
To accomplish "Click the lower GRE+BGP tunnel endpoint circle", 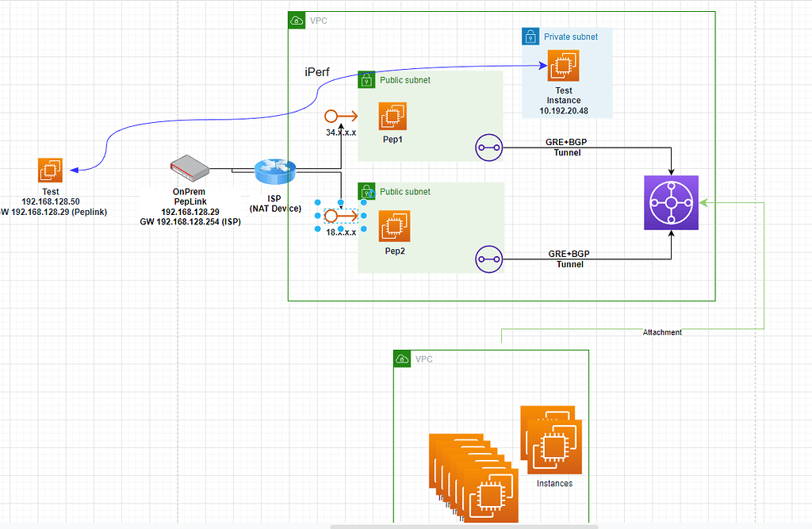I will tap(488, 259).
